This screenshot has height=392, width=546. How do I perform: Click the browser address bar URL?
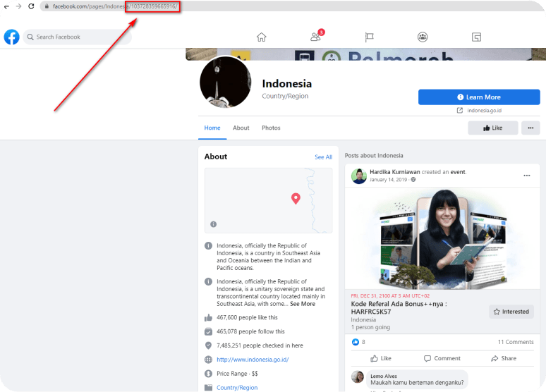(115, 6)
